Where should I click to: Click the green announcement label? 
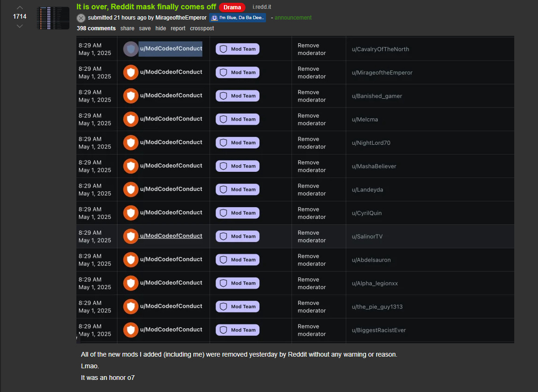click(293, 18)
